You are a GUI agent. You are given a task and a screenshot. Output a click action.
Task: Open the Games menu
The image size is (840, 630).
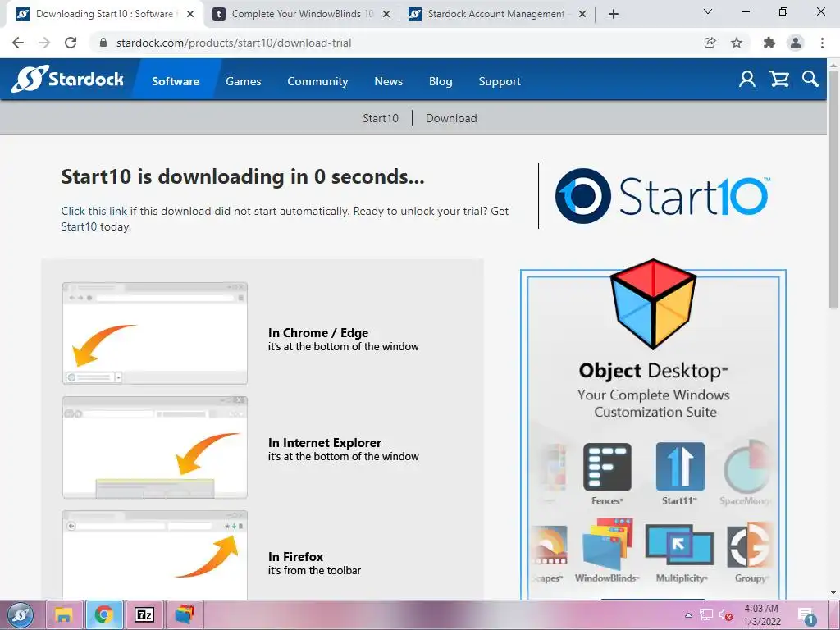[243, 81]
